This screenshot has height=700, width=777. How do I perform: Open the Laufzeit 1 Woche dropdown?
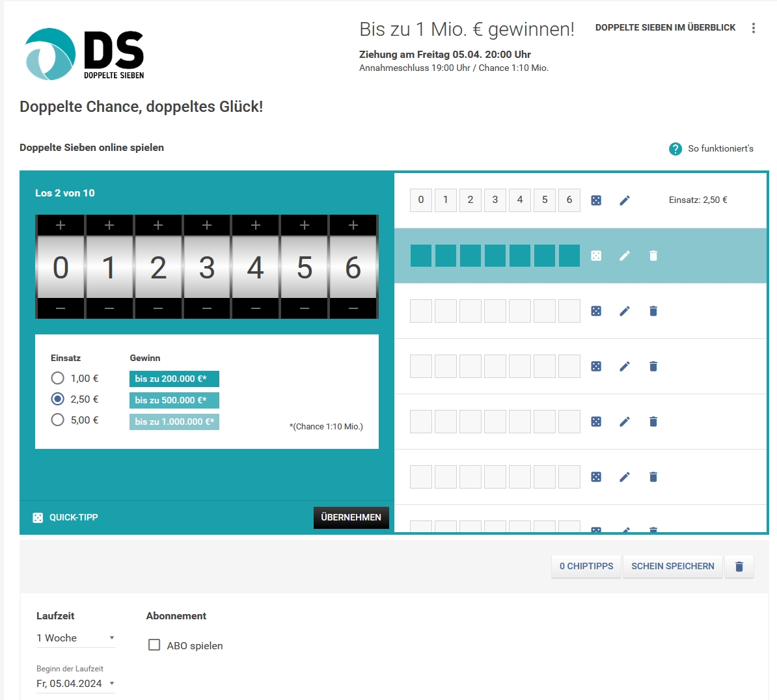tap(75, 638)
